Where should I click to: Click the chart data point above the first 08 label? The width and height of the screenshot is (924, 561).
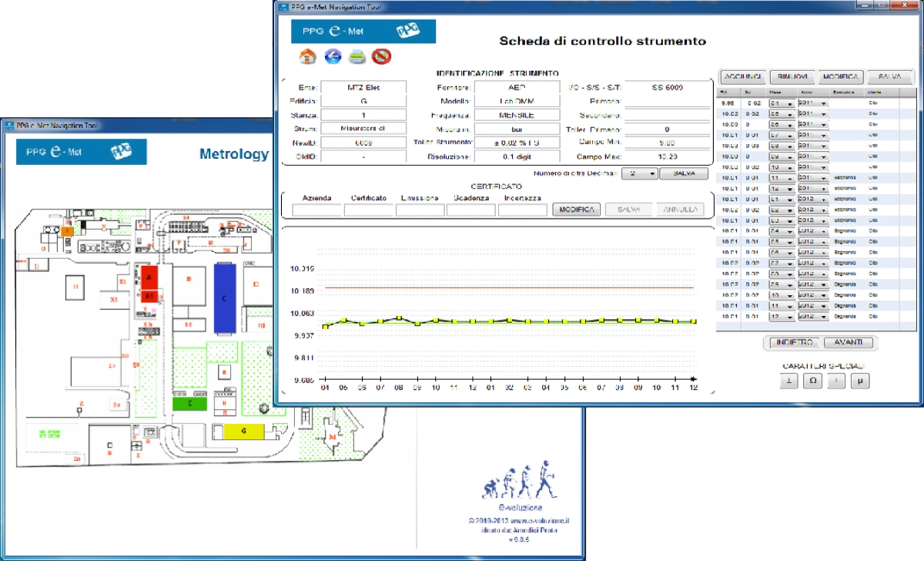(x=399, y=317)
